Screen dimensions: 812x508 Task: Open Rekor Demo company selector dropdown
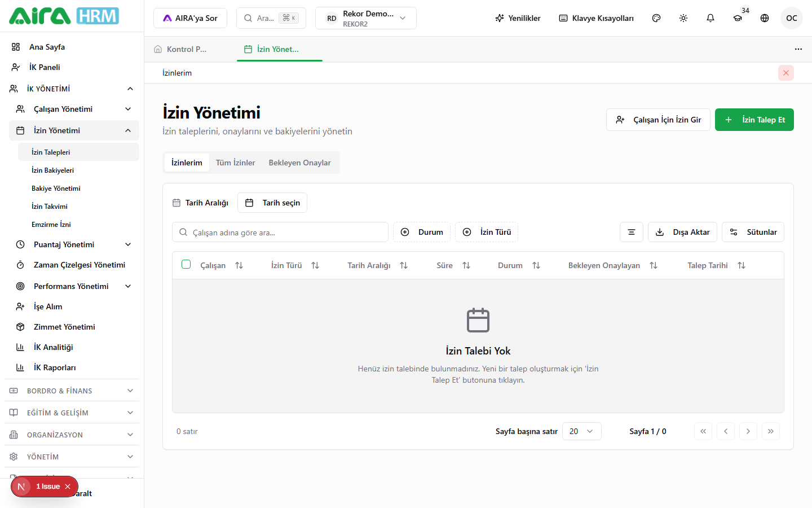pyautogui.click(x=366, y=18)
